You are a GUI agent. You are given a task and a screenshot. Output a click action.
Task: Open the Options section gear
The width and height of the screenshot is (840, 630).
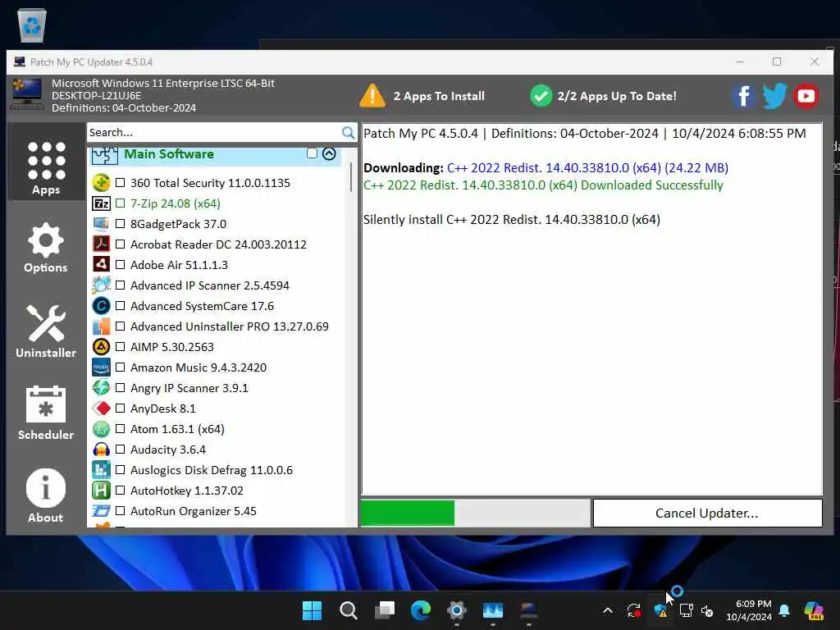[46, 248]
